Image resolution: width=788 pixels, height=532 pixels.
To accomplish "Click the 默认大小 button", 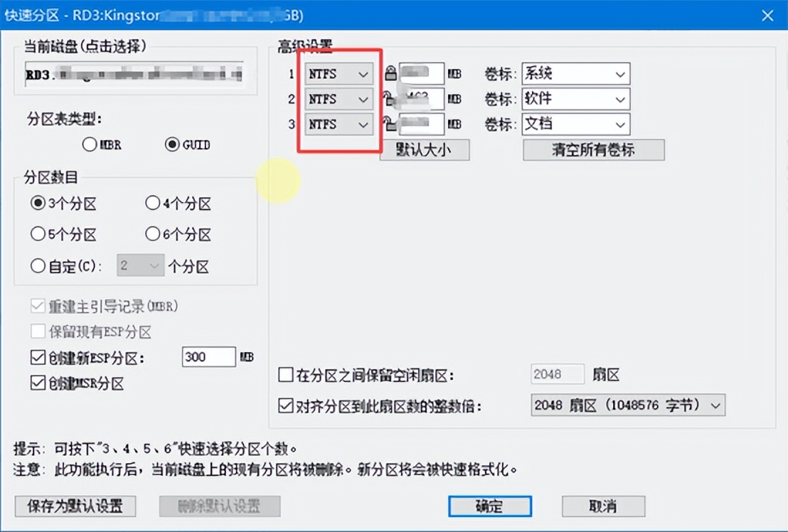I will [x=425, y=150].
